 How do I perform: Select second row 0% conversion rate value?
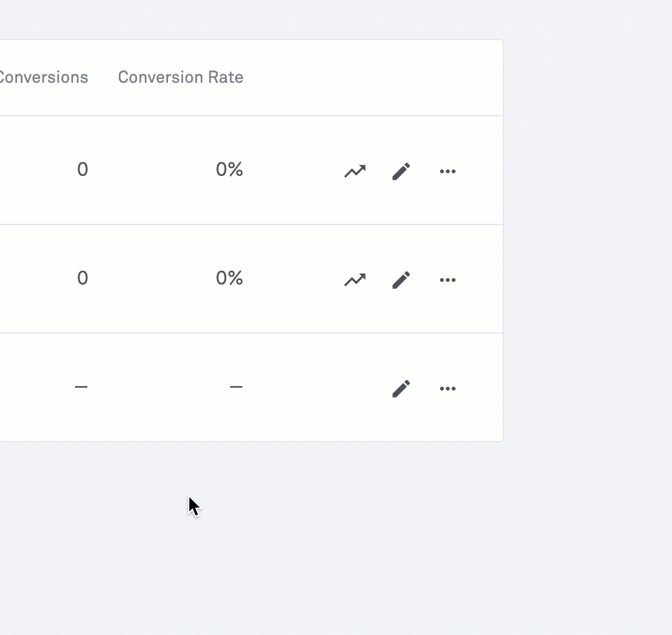click(229, 278)
